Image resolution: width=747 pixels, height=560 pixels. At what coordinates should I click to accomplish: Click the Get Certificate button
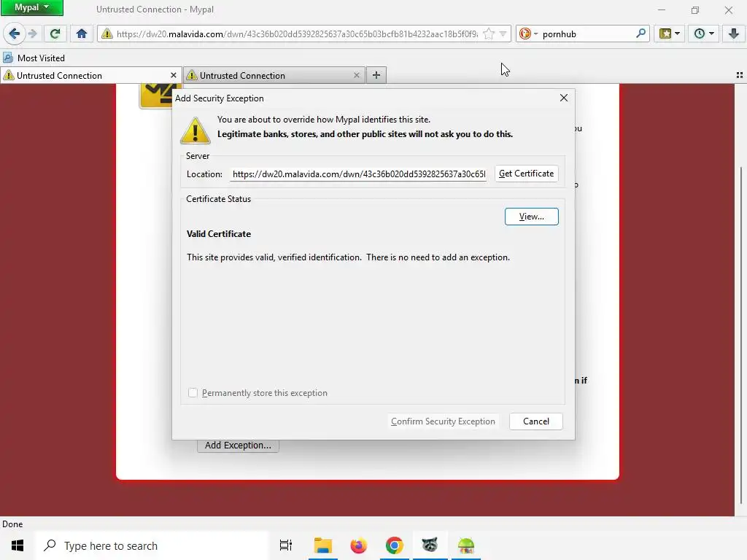[x=527, y=174]
